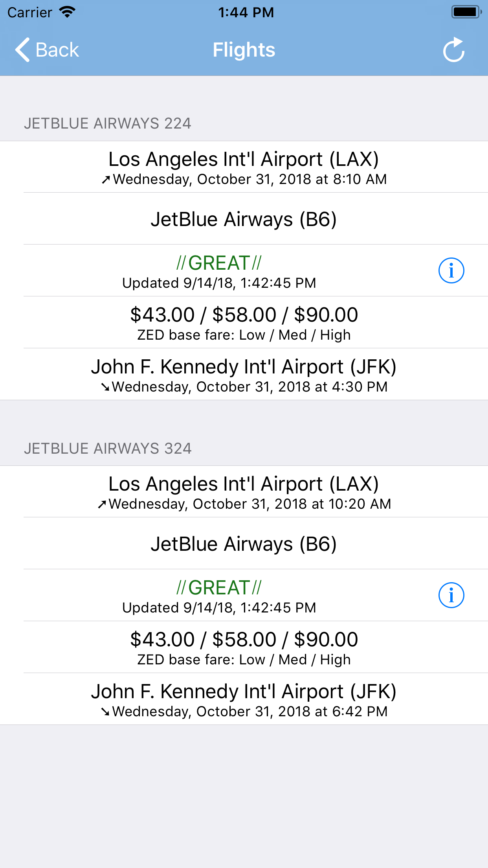
Task: Tap the battery indicator icon
Action: tap(466, 12)
